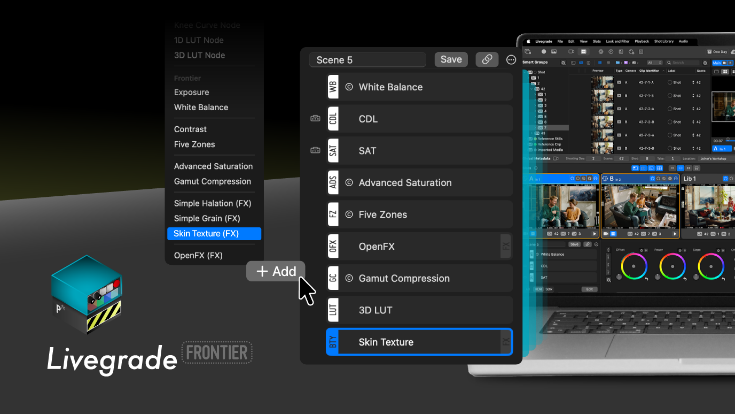Select White Balance in the Frontier list

[x=201, y=107]
